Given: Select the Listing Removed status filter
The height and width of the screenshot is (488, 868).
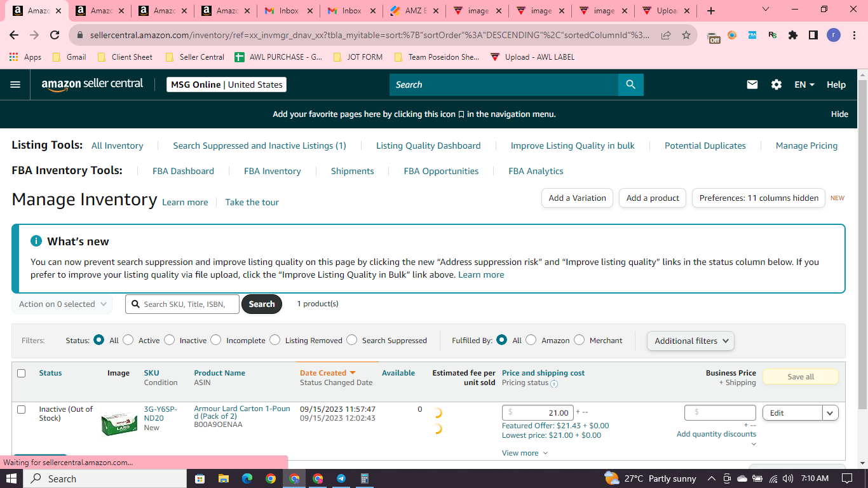Looking at the screenshot, I should (x=275, y=340).
